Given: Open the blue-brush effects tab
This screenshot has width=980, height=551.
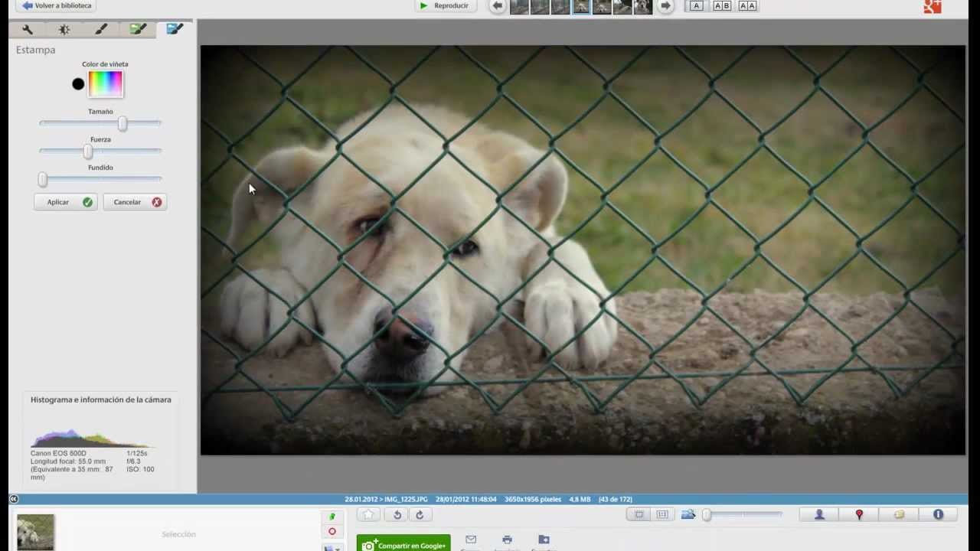Looking at the screenshot, I should point(175,29).
